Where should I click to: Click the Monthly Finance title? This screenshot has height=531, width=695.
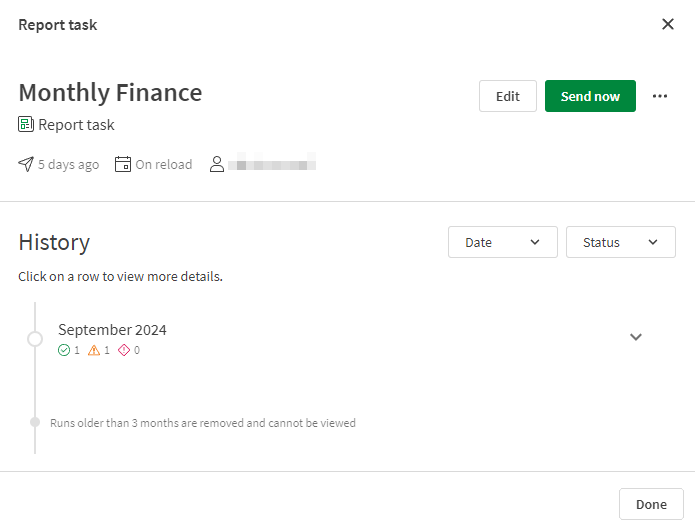[x=110, y=93]
